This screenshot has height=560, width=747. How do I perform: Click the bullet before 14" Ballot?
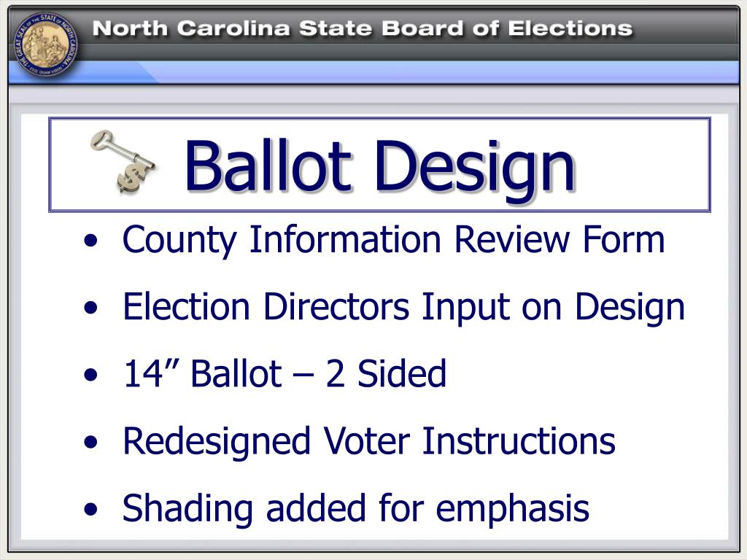(x=90, y=376)
